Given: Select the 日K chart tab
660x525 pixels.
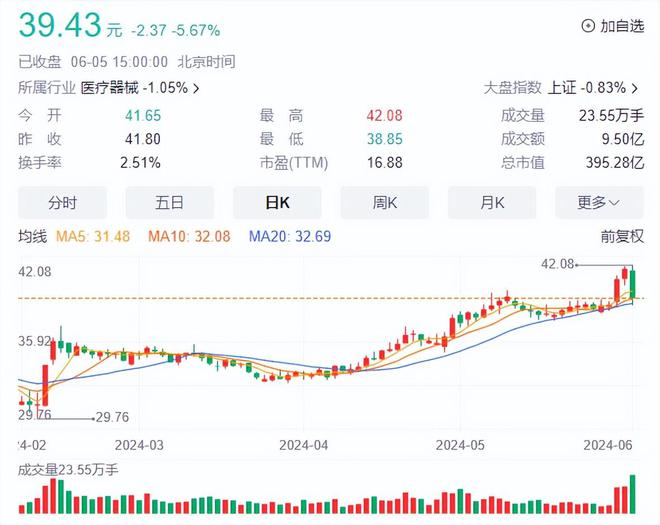Looking at the screenshot, I should [x=277, y=202].
